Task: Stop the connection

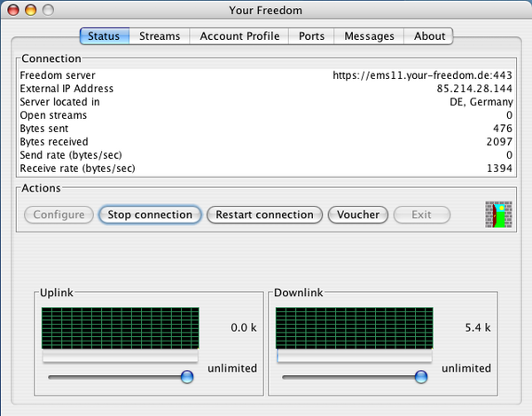Action: [x=150, y=215]
